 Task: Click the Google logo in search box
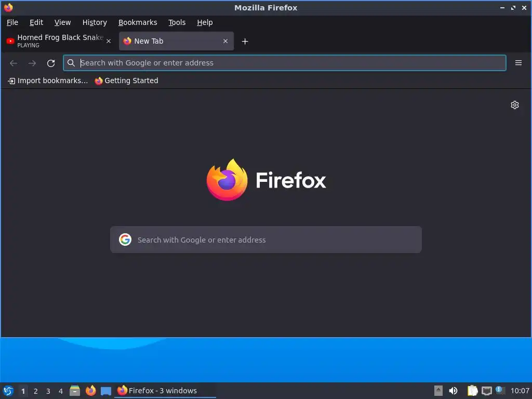125,240
